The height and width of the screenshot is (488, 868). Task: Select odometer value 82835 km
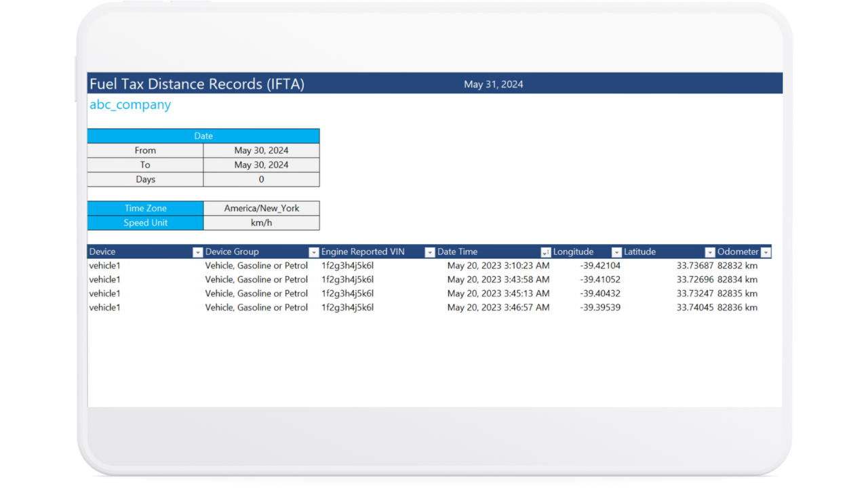click(x=738, y=293)
